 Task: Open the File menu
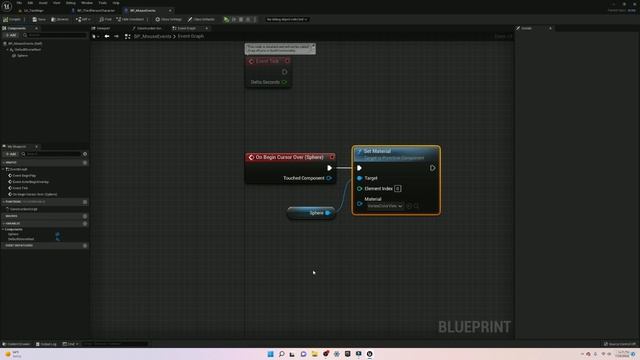(x=19, y=3)
